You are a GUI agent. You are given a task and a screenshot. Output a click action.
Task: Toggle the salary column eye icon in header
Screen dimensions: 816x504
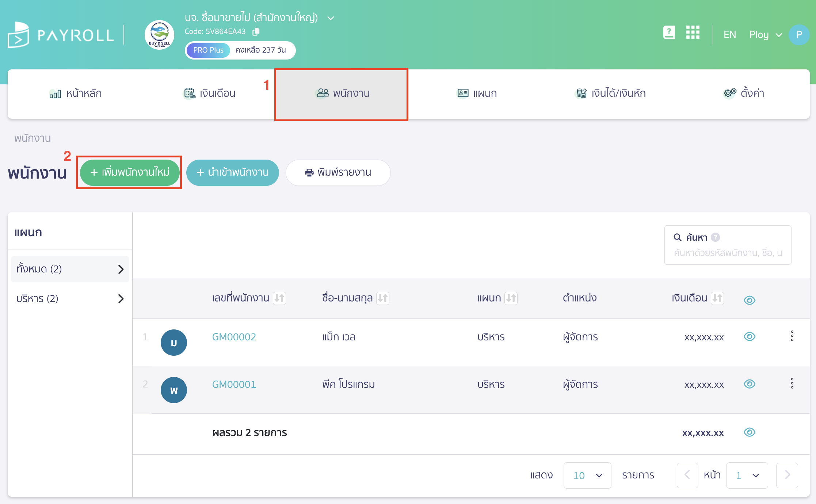coord(749,300)
